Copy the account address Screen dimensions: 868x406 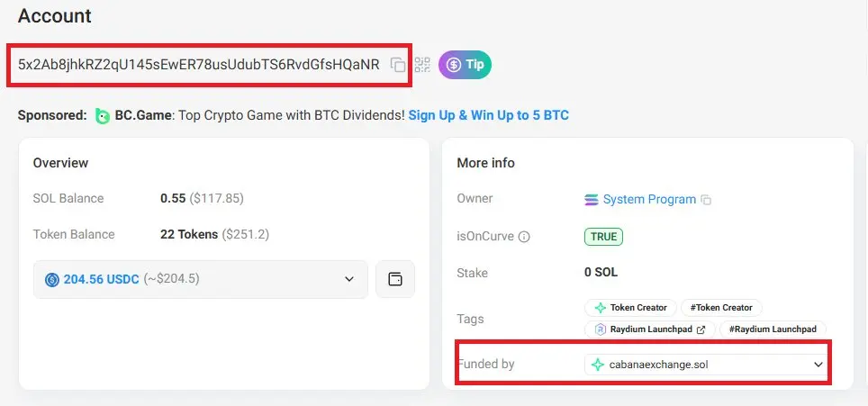pyautogui.click(x=397, y=65)
